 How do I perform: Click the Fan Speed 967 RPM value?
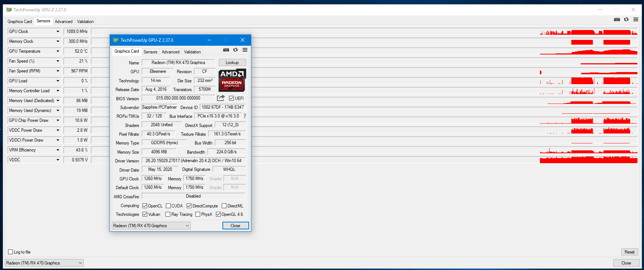point(76,71)
